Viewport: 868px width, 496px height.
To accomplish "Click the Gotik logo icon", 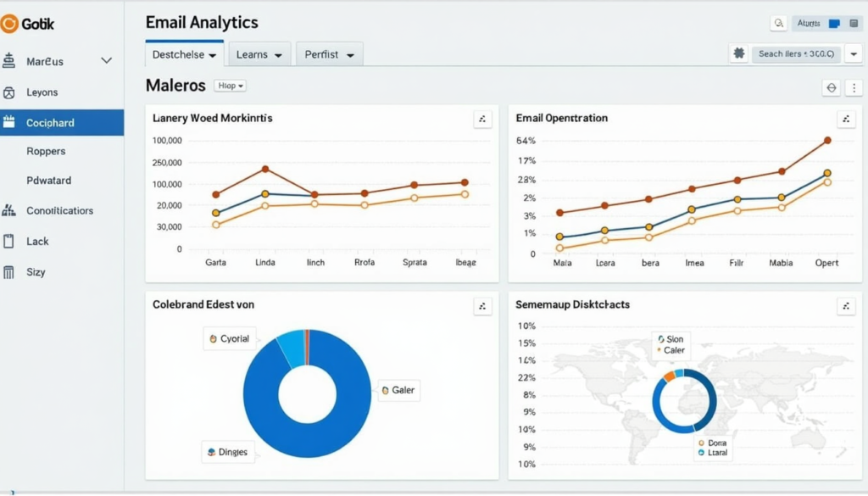I will (x=10, y=24).
